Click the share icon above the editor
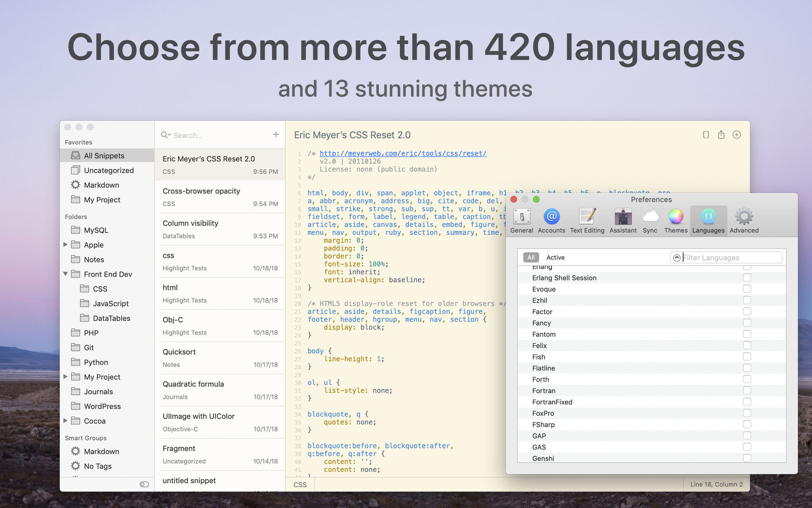Image resolution: width=812 pixels, height=508 pixels. tap(721, 135)
